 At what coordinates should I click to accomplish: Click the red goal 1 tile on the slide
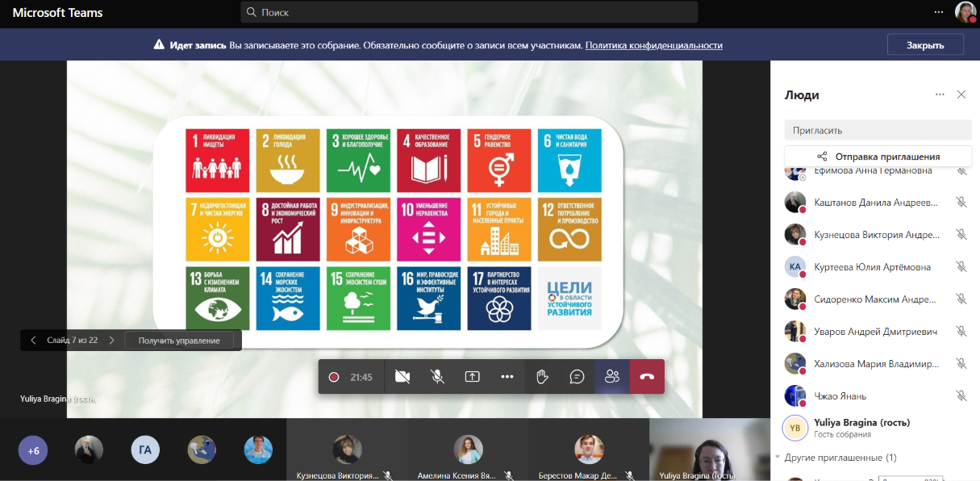click(x=218, y=161)
